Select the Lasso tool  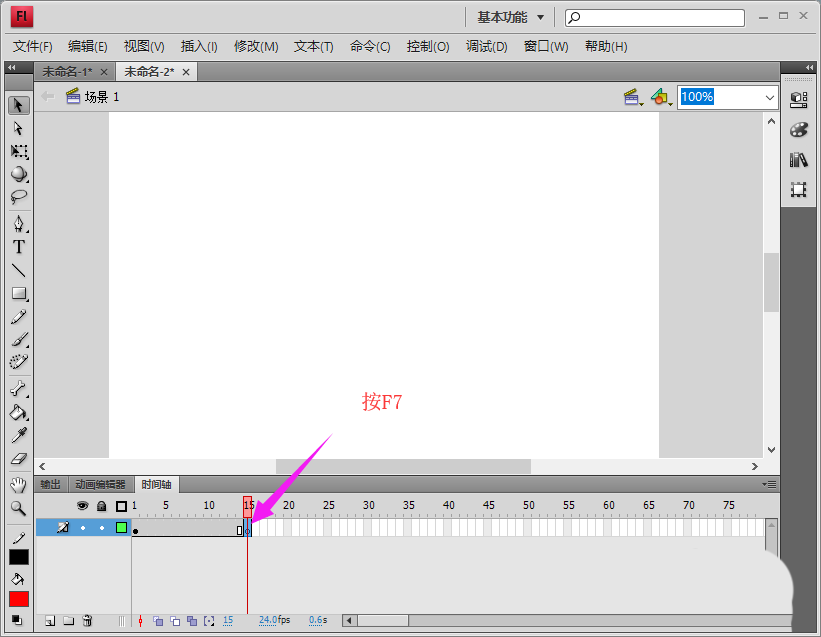pyautogui.click(x=19, y=196)
